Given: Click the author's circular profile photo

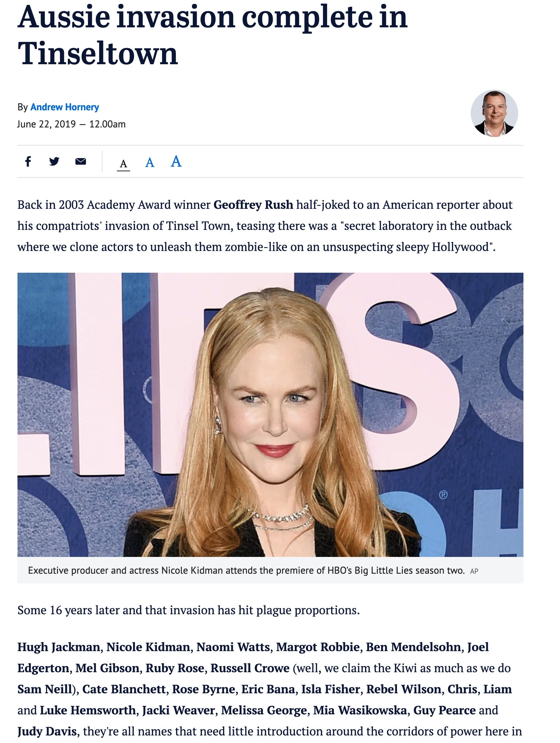Looking at the screenshot, I should (x=494, y=113).
